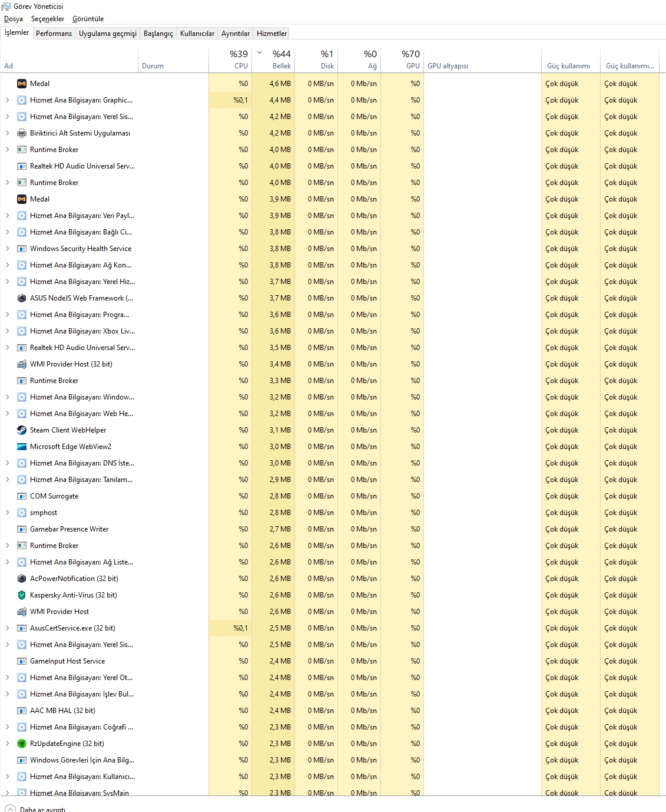Image resolution: width=666 pixels, height=812 pixels.
Task: Click the smphost gear icon
Action: [22, 513]
